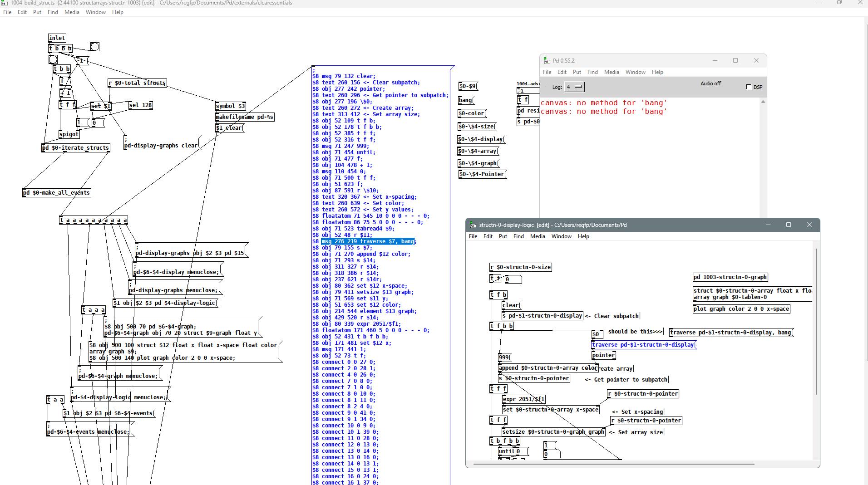This screenshot has width=868, height=485.
Task: Click the 't a a a a a a a a a a' trigger object
Action: pos(94,220)
